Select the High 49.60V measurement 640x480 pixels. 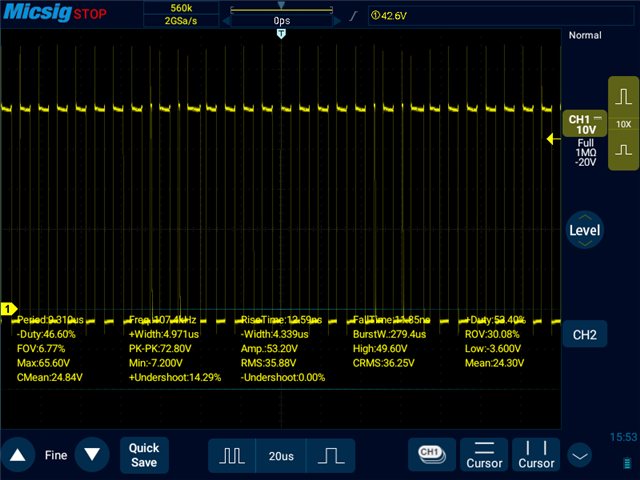click(x=380, y=349)
